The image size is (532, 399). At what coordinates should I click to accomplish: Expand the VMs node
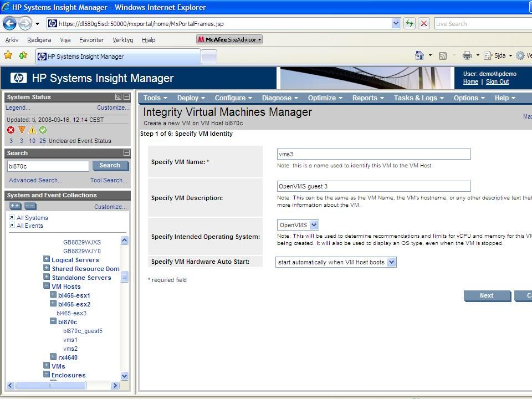[47, 365]
